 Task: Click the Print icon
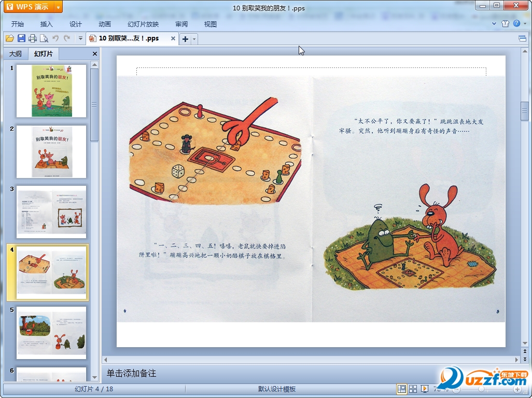coord(33,38)
